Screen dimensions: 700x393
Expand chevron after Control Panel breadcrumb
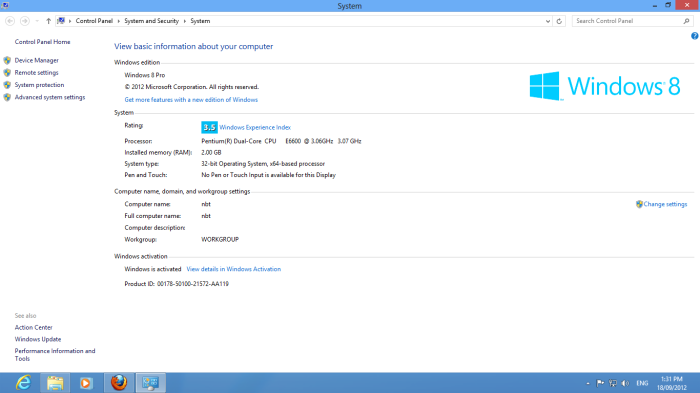pos(119,21)
